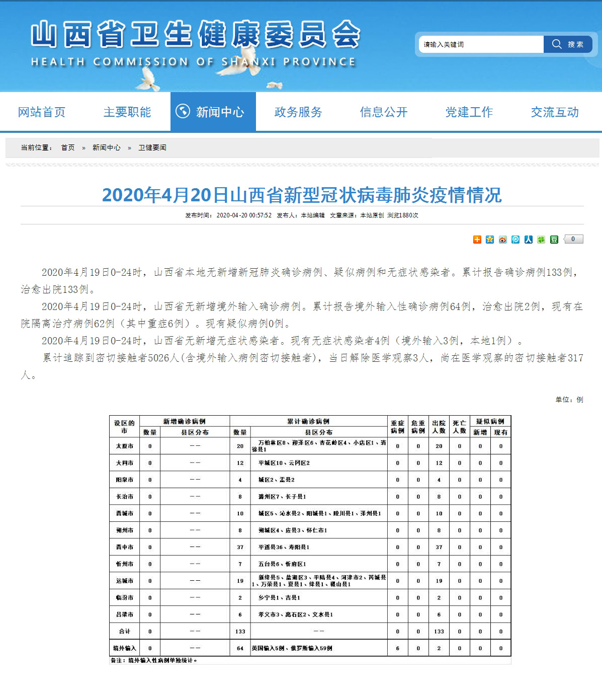Viewport: 602px width, 700px height.
Task: Click the 晋城市 row label in table
Action: point(124,514)
